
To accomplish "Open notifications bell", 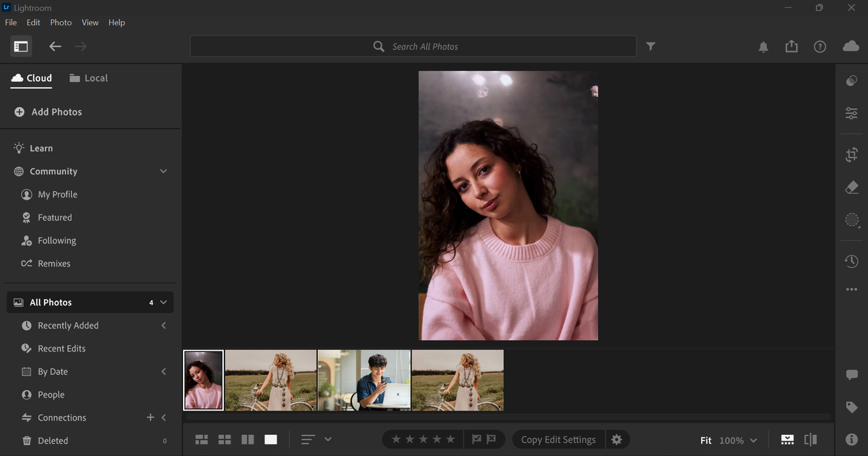I will pos(764,47).
